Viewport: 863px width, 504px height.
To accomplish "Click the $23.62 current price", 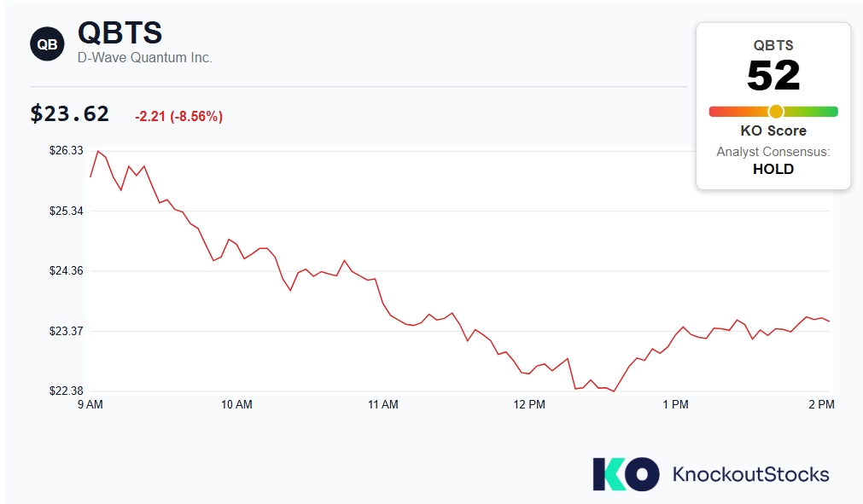I will pyautogui.click(x=70, y=113).
